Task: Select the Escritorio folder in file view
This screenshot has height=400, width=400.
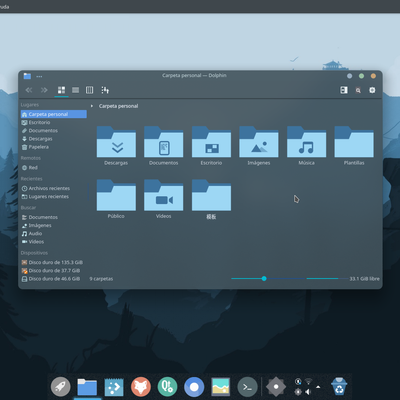Action: (211, 142)
